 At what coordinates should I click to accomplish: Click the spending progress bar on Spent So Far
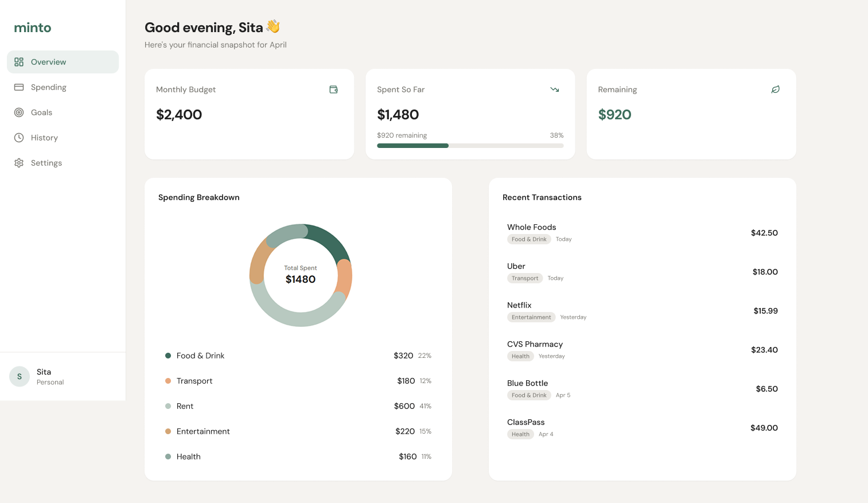point(470,145)
